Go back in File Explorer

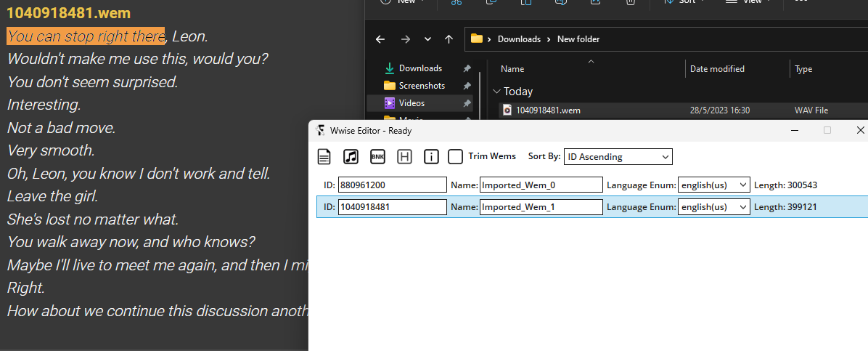tap(380, 39)
